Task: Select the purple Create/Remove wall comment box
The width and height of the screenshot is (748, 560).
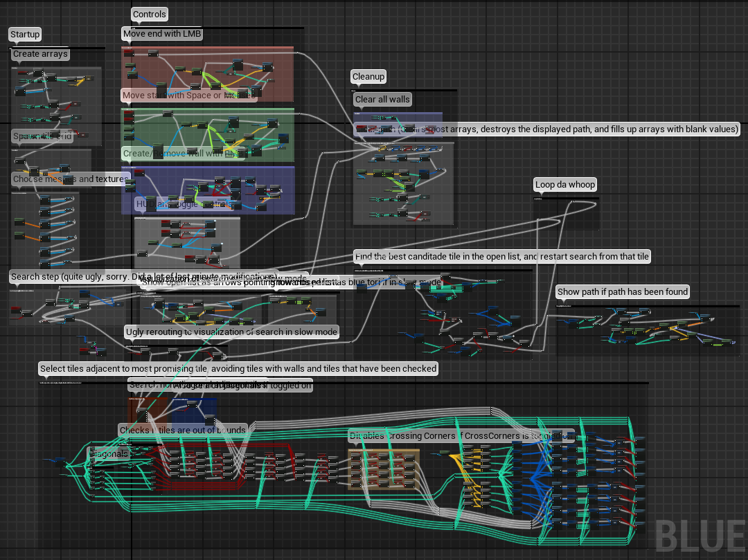Action: [208, 190]
